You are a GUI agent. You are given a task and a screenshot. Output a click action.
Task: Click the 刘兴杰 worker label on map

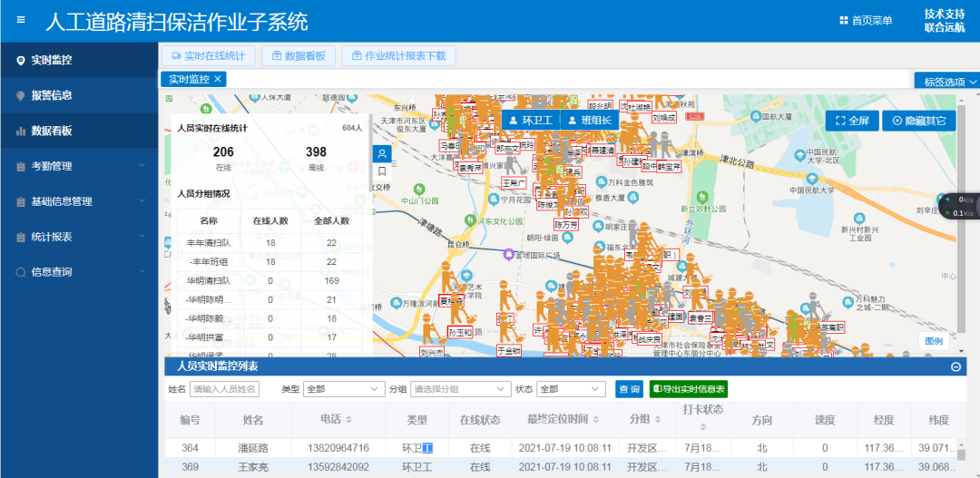pos(431,353)
